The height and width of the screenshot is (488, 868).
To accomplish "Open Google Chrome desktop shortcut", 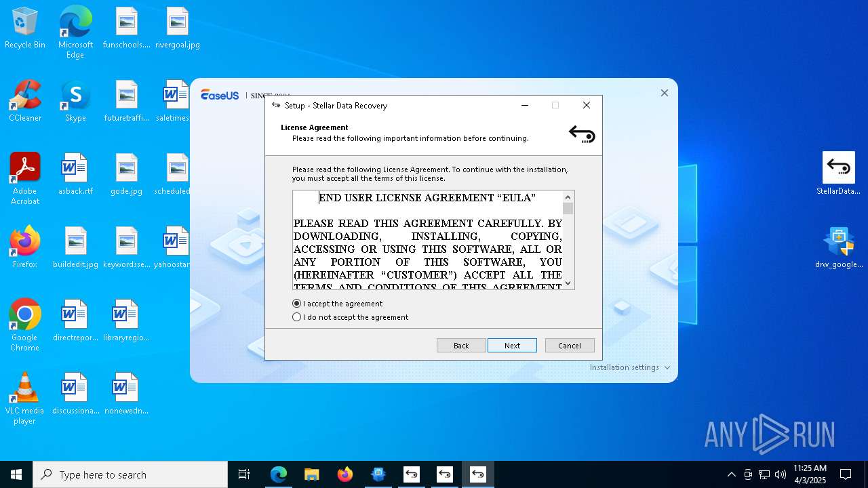I will coord(25,325).
